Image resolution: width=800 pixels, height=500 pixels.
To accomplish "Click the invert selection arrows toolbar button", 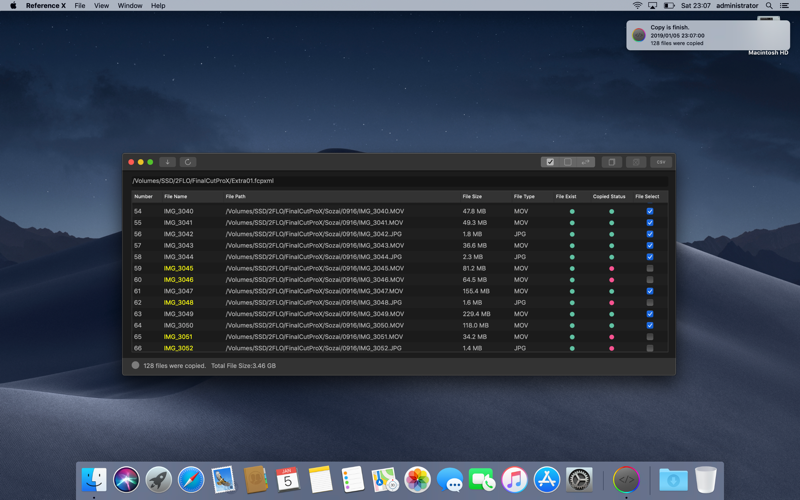I will [585, 162].
